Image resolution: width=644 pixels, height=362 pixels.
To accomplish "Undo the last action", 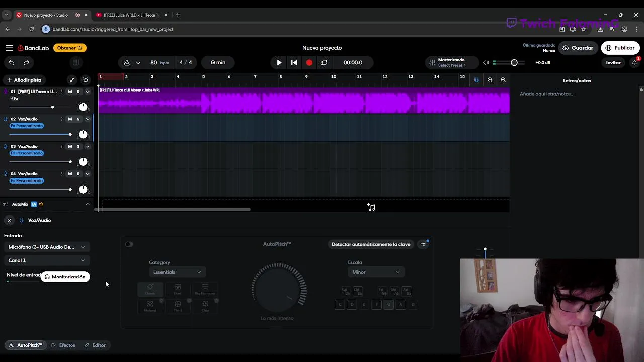I will point(12,62).
